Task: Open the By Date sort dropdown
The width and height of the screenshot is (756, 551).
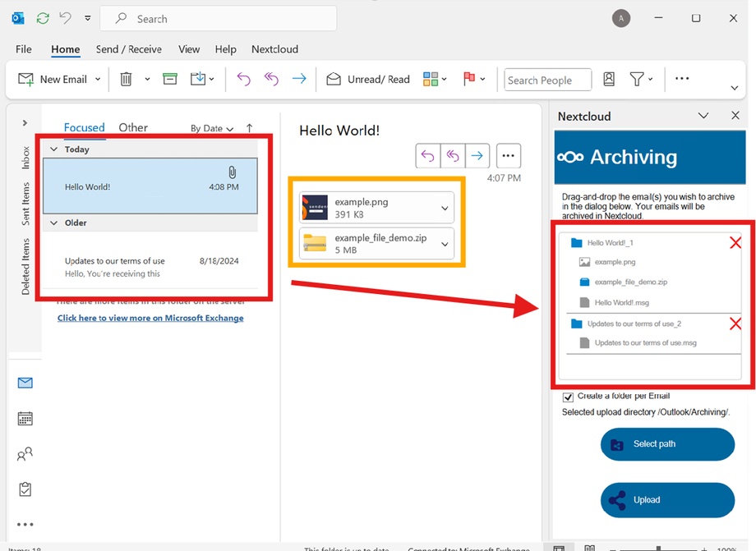Action: 212,128
